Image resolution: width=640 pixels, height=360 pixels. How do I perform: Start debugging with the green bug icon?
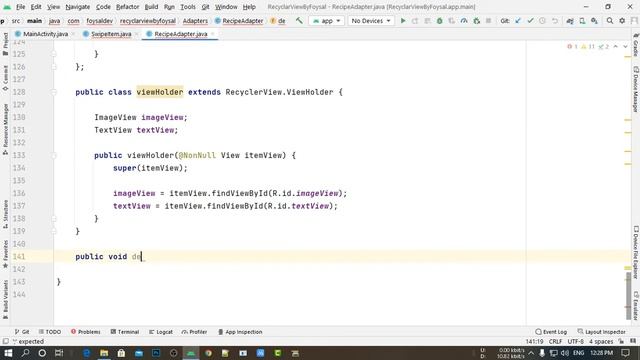[x=440, y=20]
